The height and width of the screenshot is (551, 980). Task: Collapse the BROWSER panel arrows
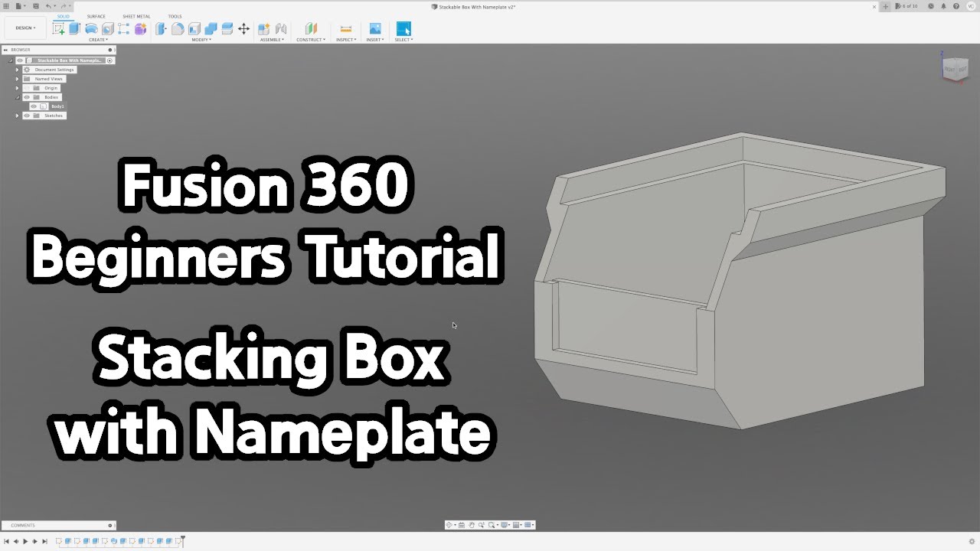tap(5, 50)
